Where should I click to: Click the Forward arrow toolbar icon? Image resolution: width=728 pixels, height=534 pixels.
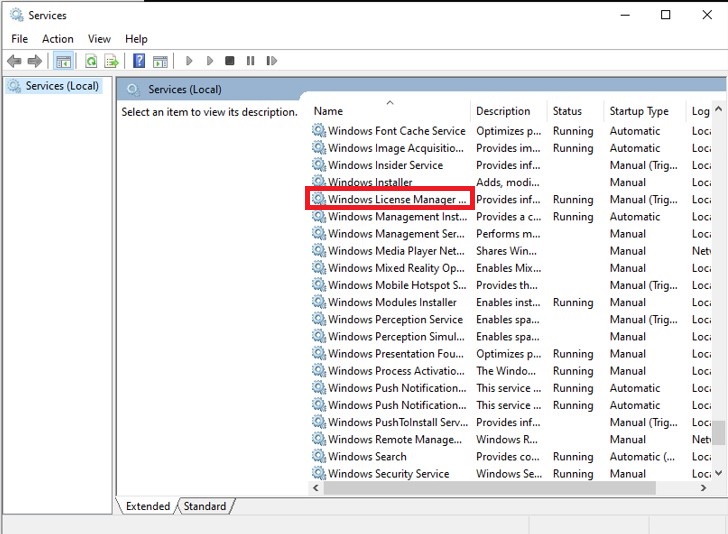[35, 61]
